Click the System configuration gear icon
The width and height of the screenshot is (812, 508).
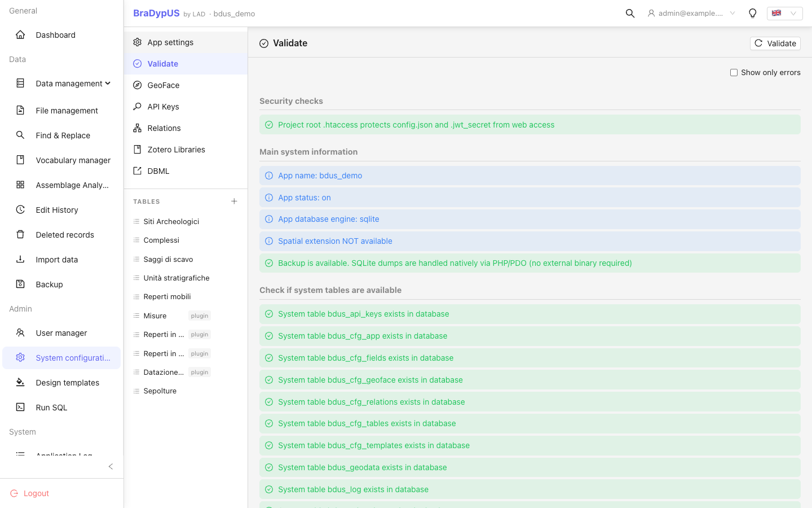pos(20,358)
